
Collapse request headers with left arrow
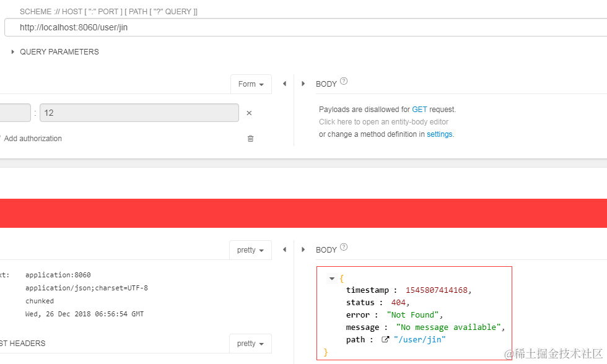click(x=284, y=84)
